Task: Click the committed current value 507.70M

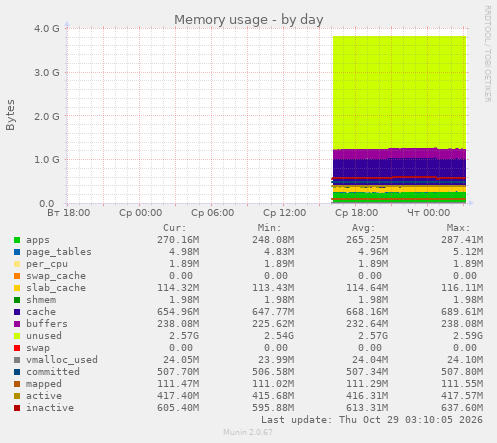Action: tap(178, 372)
